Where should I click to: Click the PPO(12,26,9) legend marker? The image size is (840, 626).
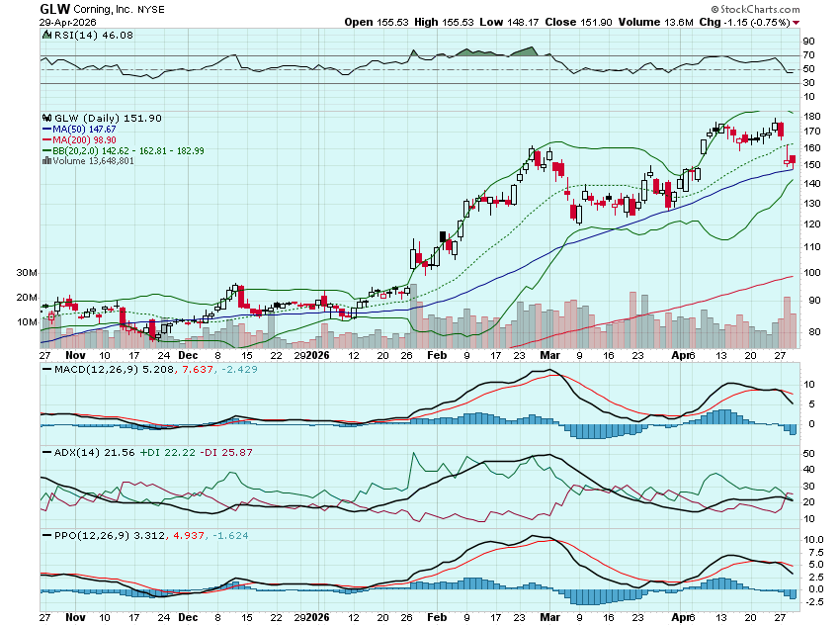tap(45, 535)
